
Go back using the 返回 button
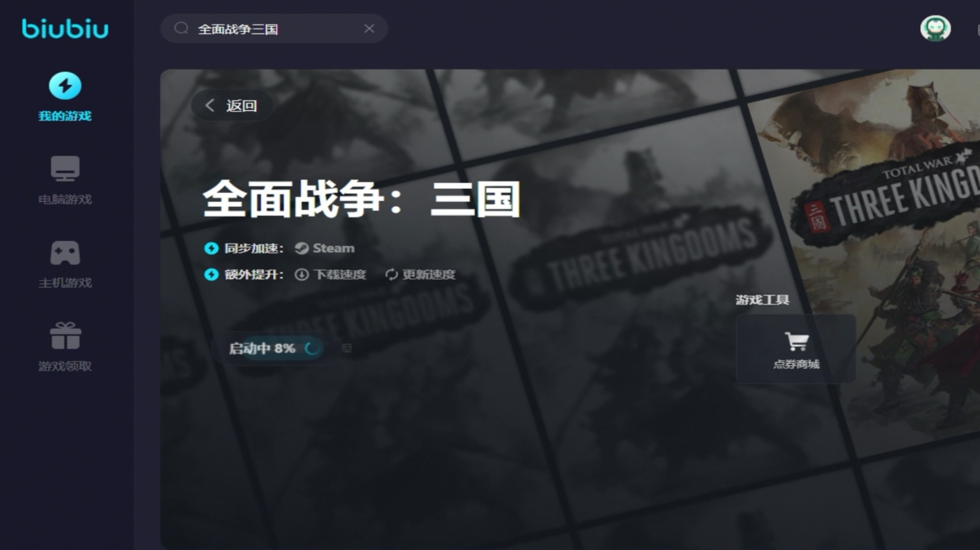[232, 105]
